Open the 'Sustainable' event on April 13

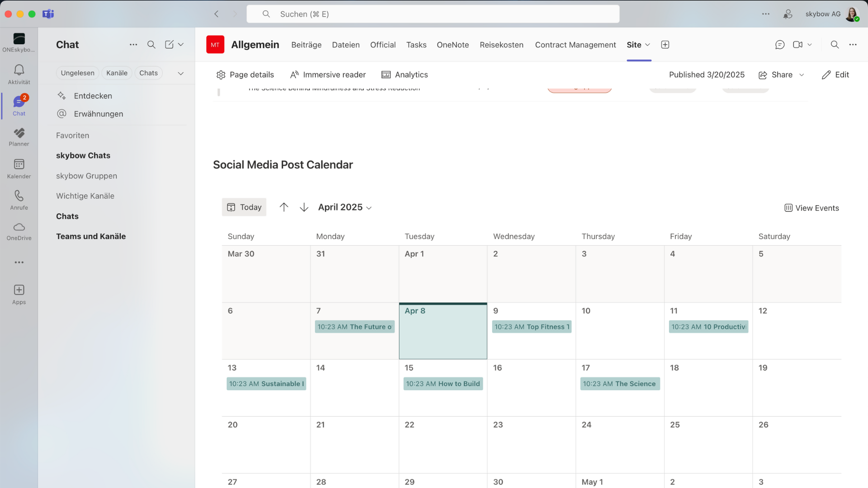[266, 384]
